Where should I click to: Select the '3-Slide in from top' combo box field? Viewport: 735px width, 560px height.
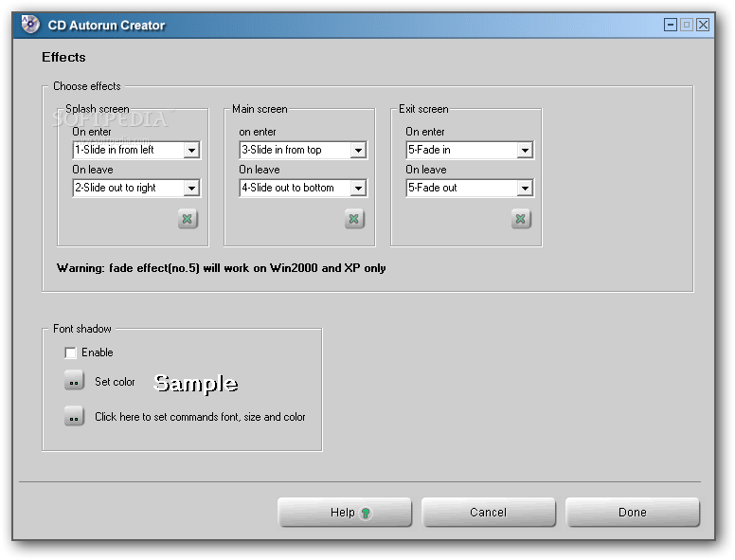tap(303, 150)
